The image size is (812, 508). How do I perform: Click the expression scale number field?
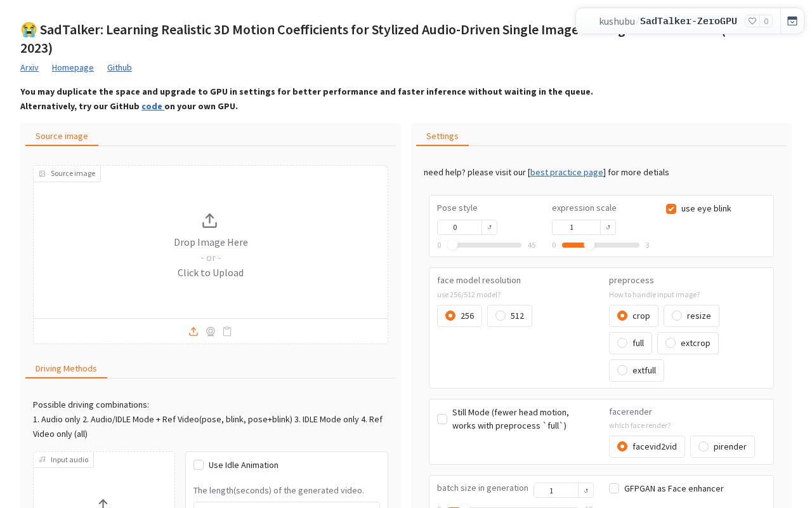click(576, 227)
